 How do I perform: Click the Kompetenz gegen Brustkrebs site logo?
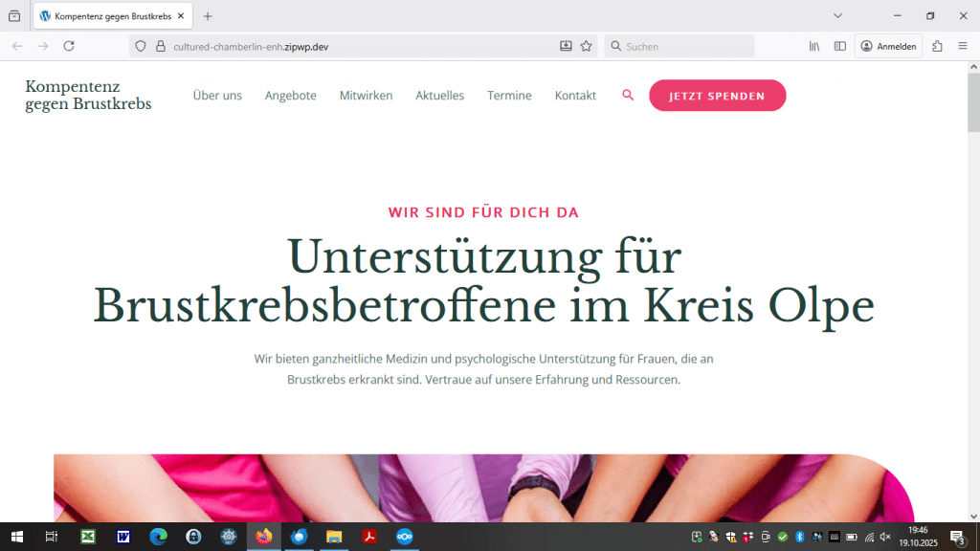pyautogui.click(x=88, y=96)
